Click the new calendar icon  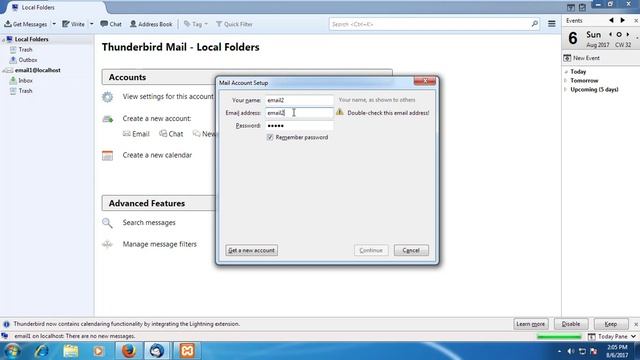coord(107,156)
